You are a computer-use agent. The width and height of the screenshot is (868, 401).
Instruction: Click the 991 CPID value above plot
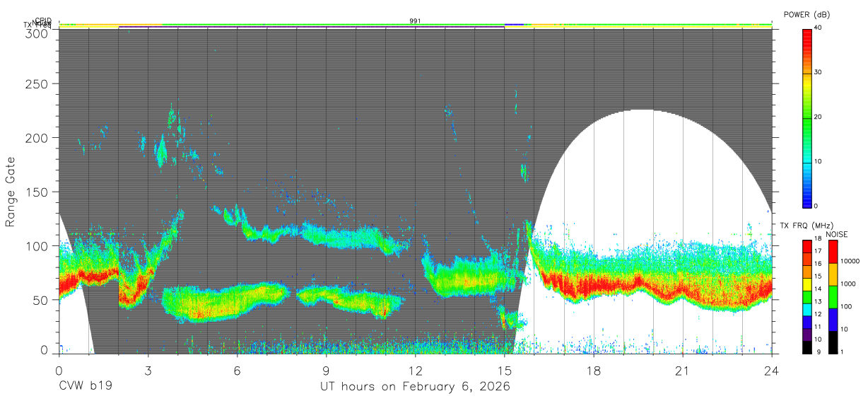coord(415,21)
